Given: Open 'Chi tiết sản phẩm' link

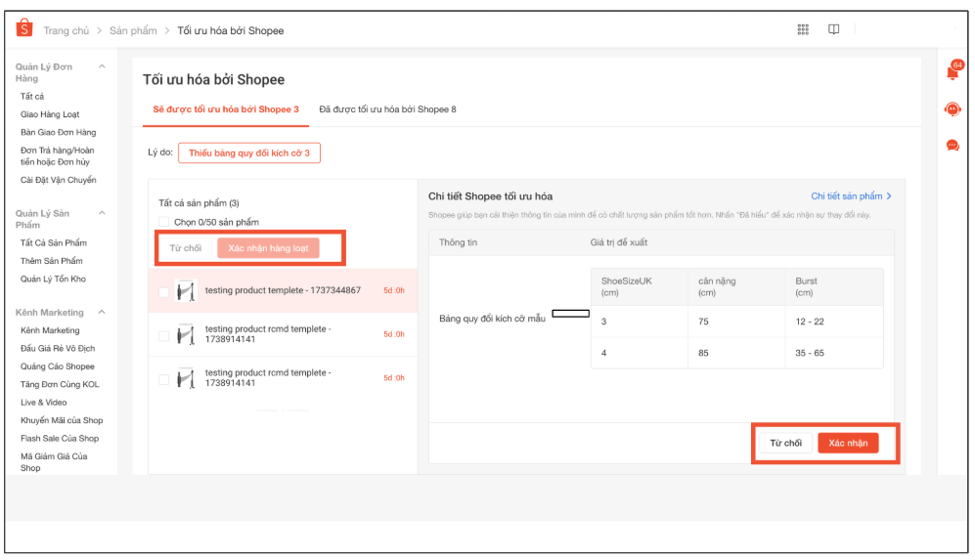Looking at the screenshot, I should pyautogui.click(x=846, y=195).
